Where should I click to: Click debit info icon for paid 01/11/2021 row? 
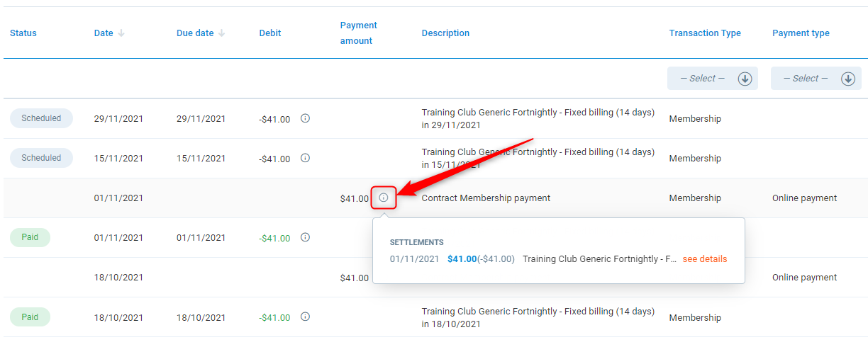click(305, 237)
